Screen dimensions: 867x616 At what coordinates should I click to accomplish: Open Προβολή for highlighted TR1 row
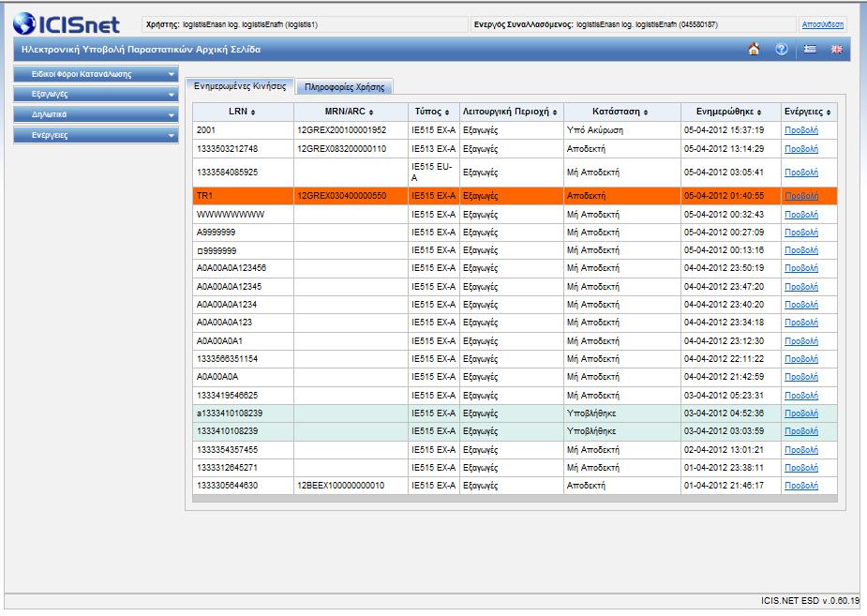(801, 196)
